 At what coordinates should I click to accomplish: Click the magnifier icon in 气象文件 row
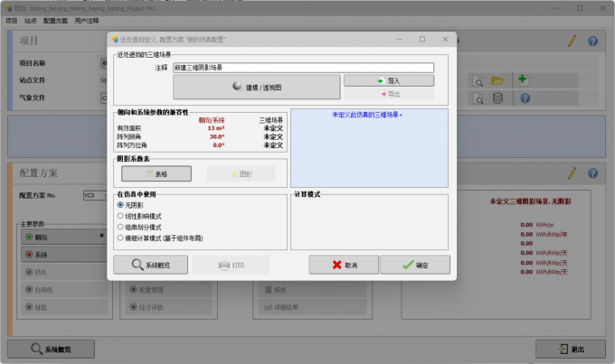(478, 98)
